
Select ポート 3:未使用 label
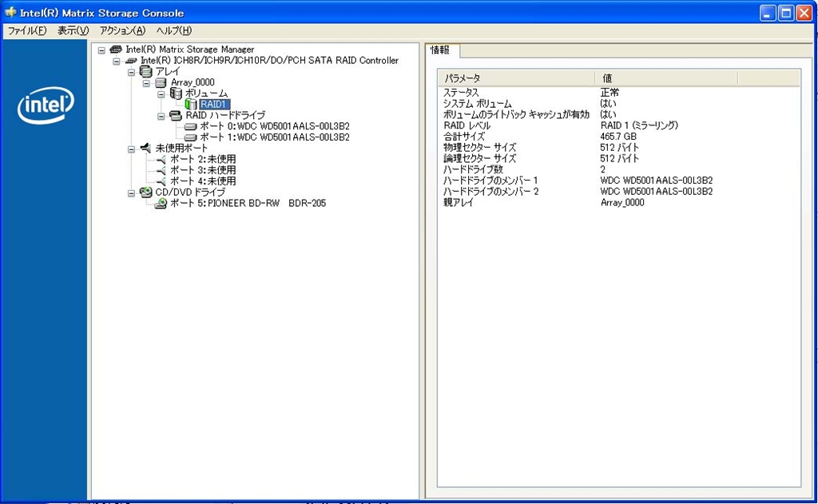pos(203,170)
